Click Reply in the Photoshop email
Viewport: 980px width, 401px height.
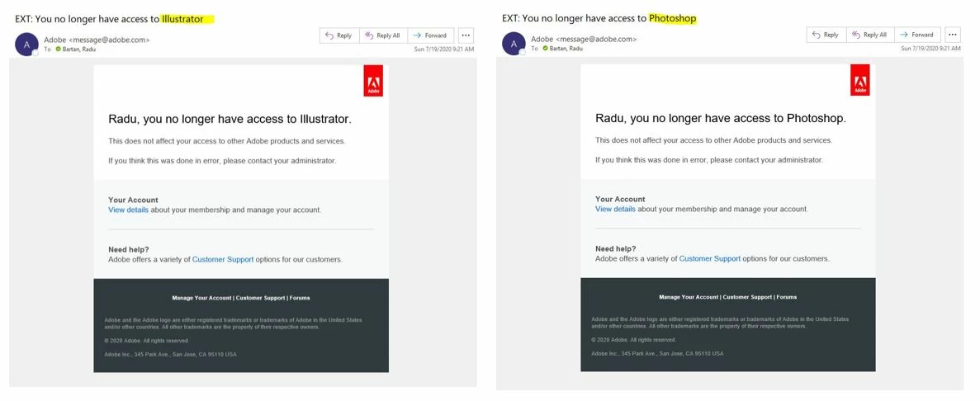pos(826,35)
